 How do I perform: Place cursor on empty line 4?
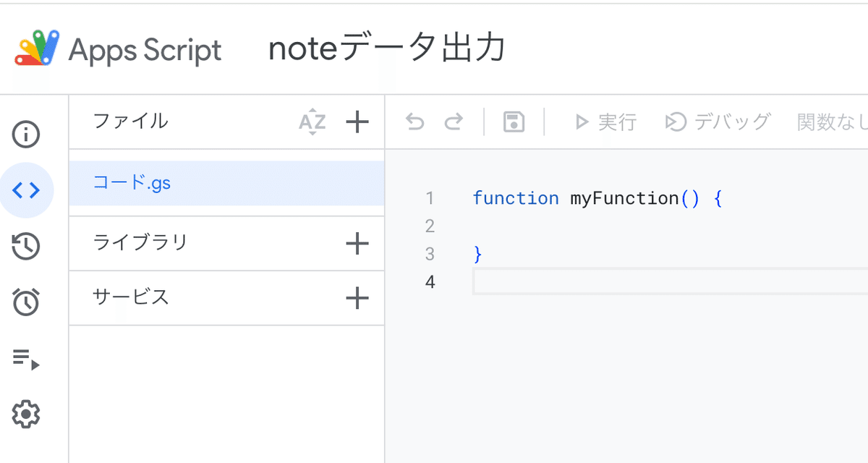click(670, 281)
